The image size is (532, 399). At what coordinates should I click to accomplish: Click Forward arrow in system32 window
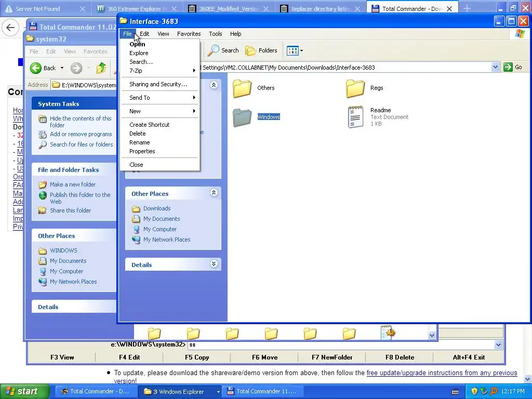pos(76,68)
